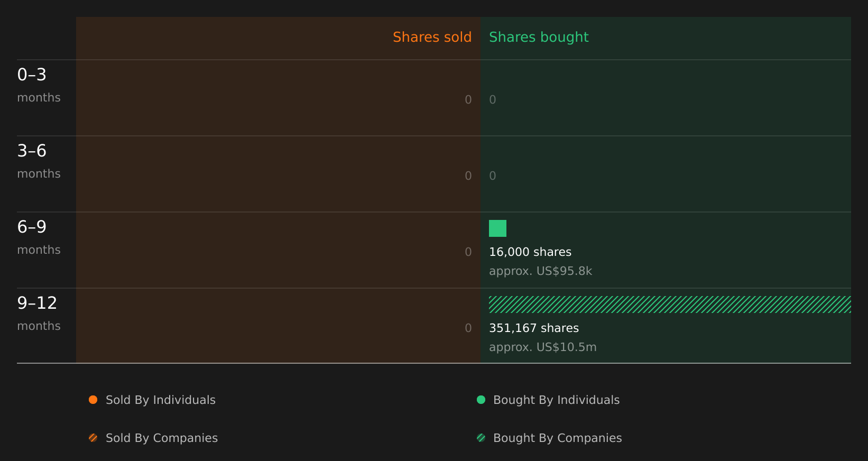The width and height of the screenshot is (868, 461).
Task: Click shares bought zero in 0–3 months row
Action: click(493, 100)
